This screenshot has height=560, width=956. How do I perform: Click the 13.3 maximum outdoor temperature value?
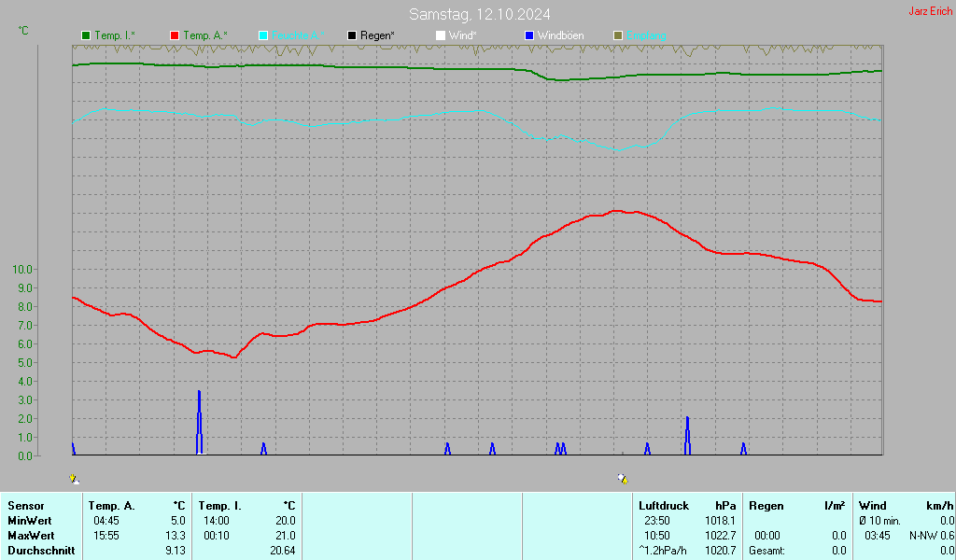tap(176, 536)
